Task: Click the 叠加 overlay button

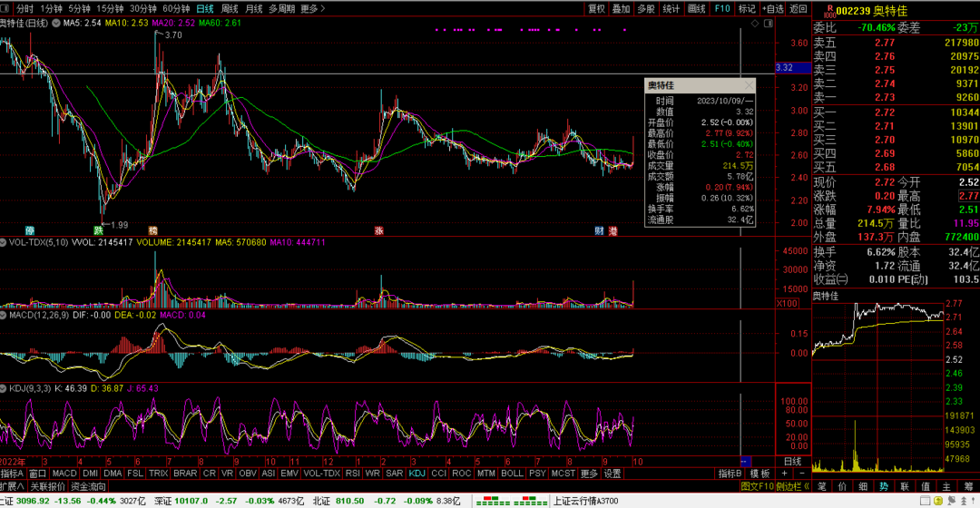Action: 622,9
